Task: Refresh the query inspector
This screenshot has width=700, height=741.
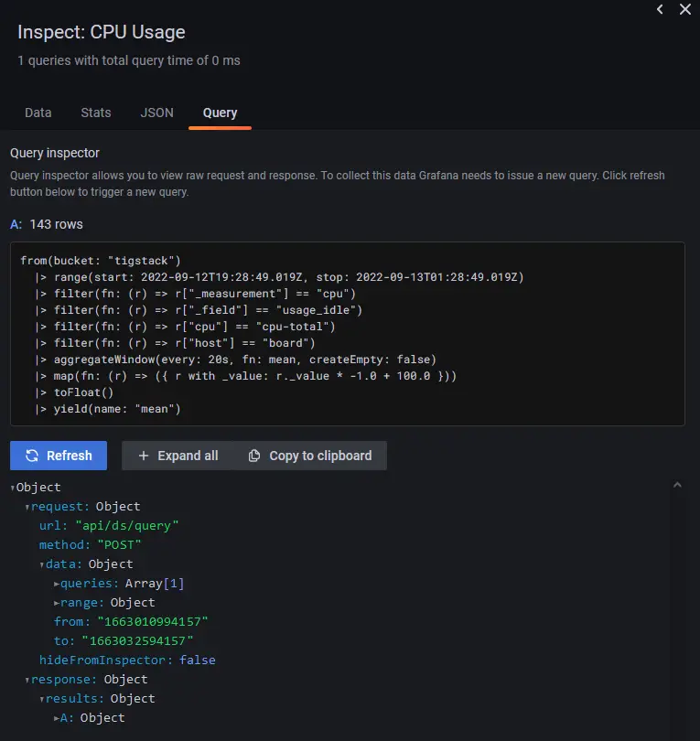Action: point(59,455)
